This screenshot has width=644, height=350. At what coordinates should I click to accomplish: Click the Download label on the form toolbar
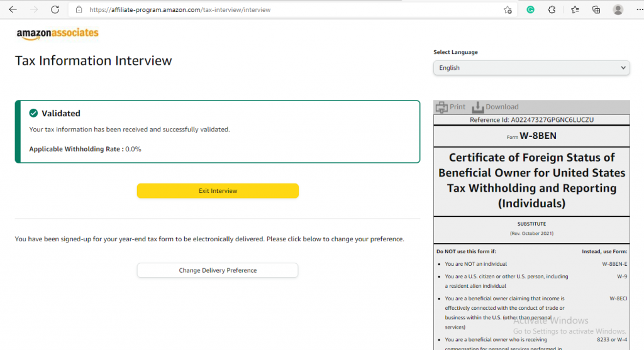502,107
